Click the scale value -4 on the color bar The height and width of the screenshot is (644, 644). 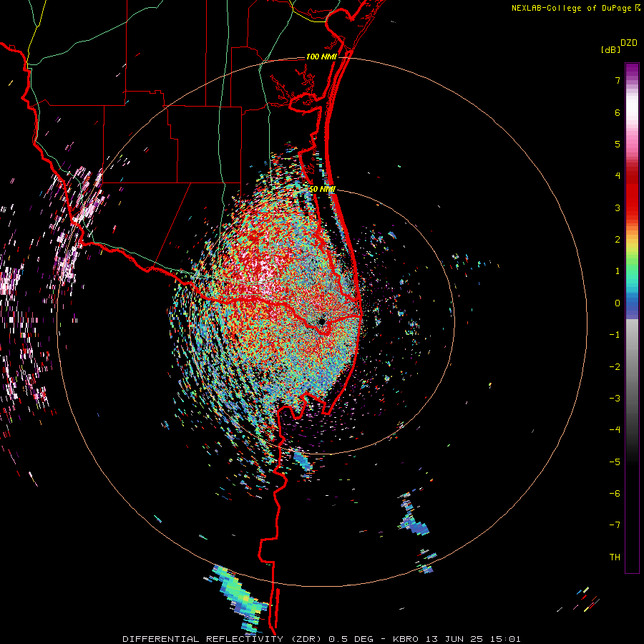615,429
